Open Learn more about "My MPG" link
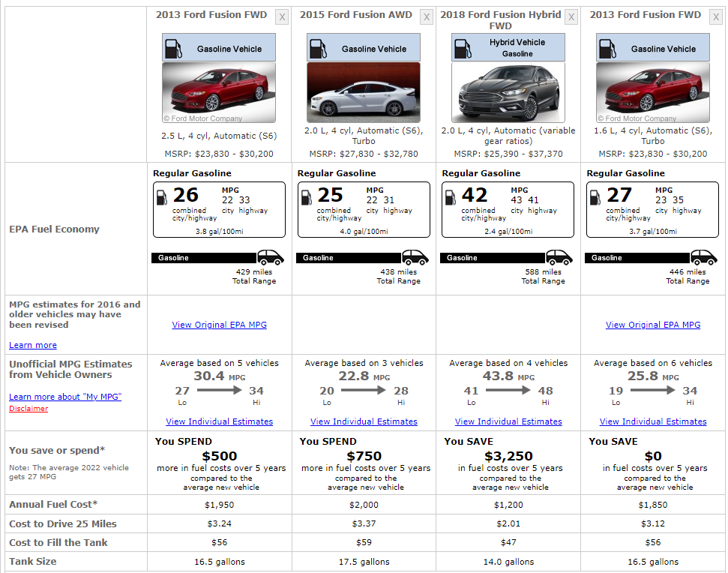The width and height of the screenshot is (728, 573). [65, 397]
